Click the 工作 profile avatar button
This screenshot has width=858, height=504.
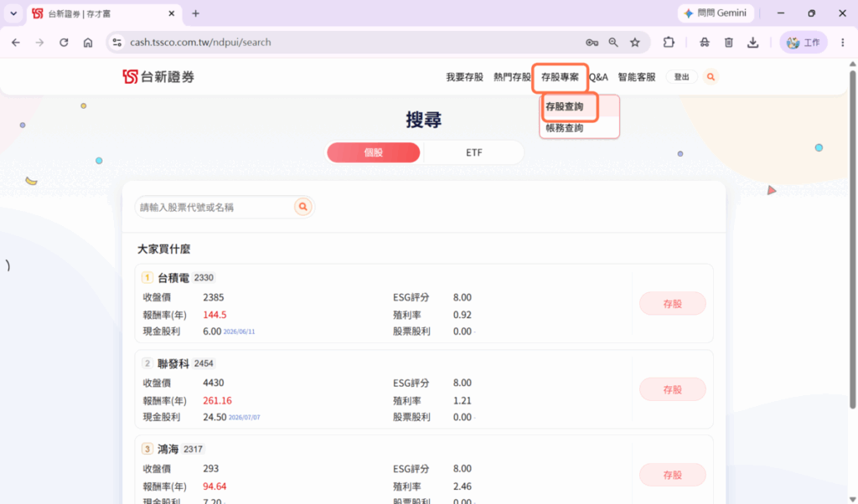804,42
